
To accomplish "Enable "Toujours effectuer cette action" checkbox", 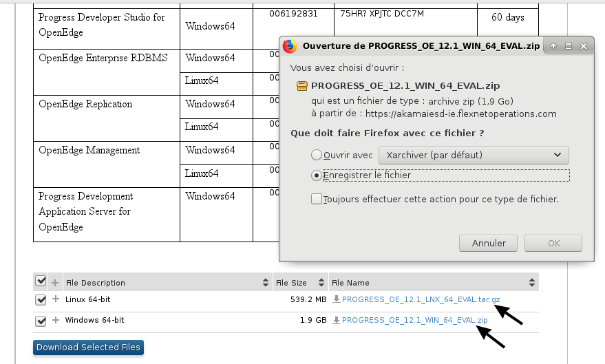I will pos(317,199).
